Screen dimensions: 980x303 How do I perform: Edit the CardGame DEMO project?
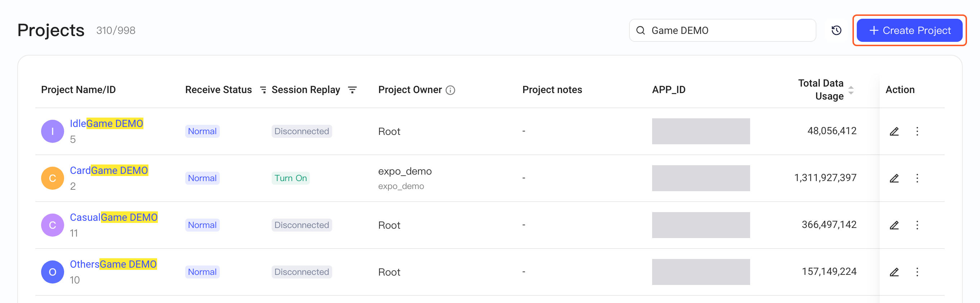click(894, 178)
